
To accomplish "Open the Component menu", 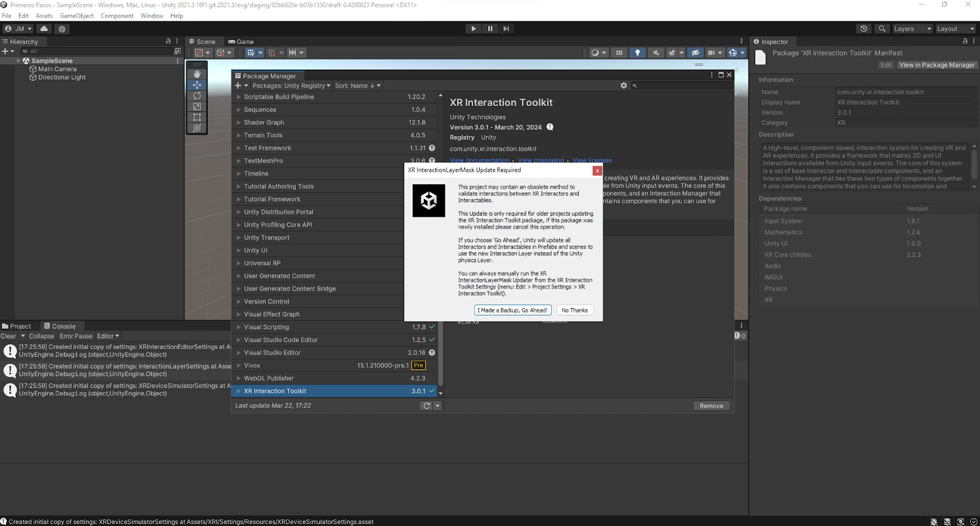I will point(117,16).
